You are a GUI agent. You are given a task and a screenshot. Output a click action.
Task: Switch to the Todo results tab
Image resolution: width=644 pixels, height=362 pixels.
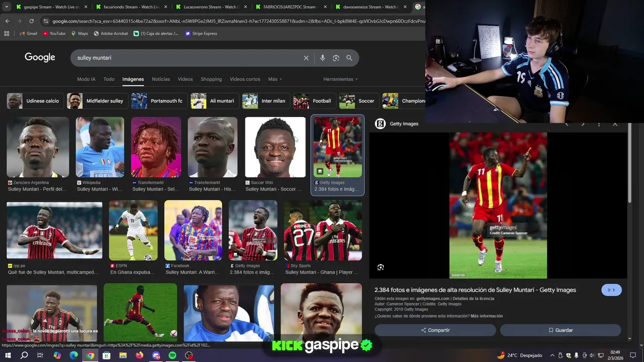[x=109, y=79]
